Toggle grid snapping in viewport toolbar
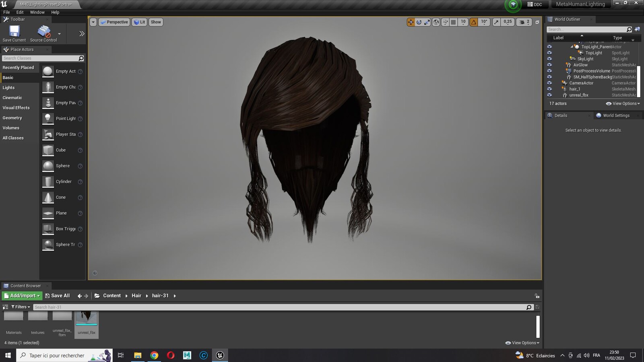The width and height of the screenshot is (644, 362). tap(454, 22)
